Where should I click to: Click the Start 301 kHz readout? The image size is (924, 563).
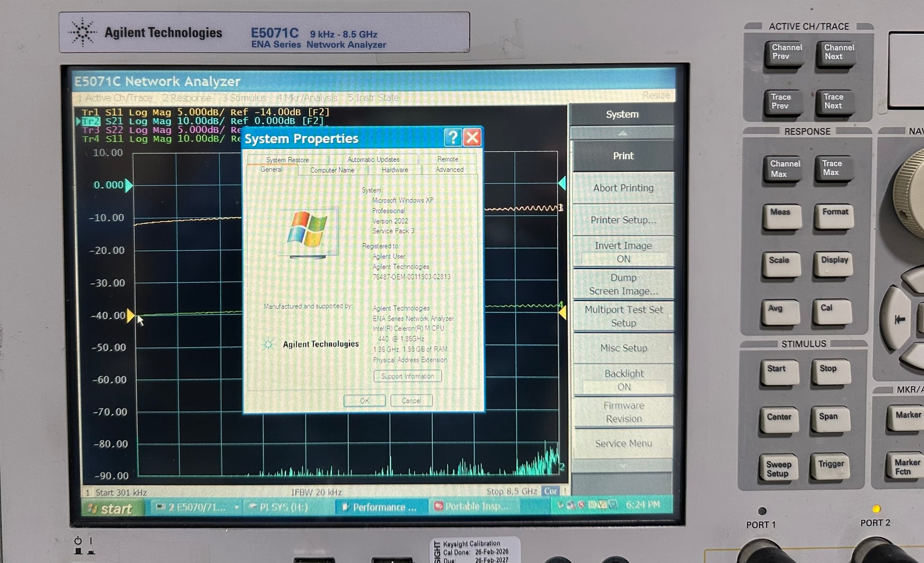click(x=121, y=492)
